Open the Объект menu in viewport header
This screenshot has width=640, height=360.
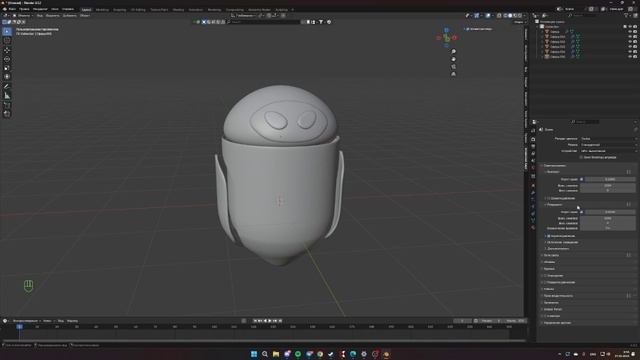pyautogui.click(x=85, y=16)
